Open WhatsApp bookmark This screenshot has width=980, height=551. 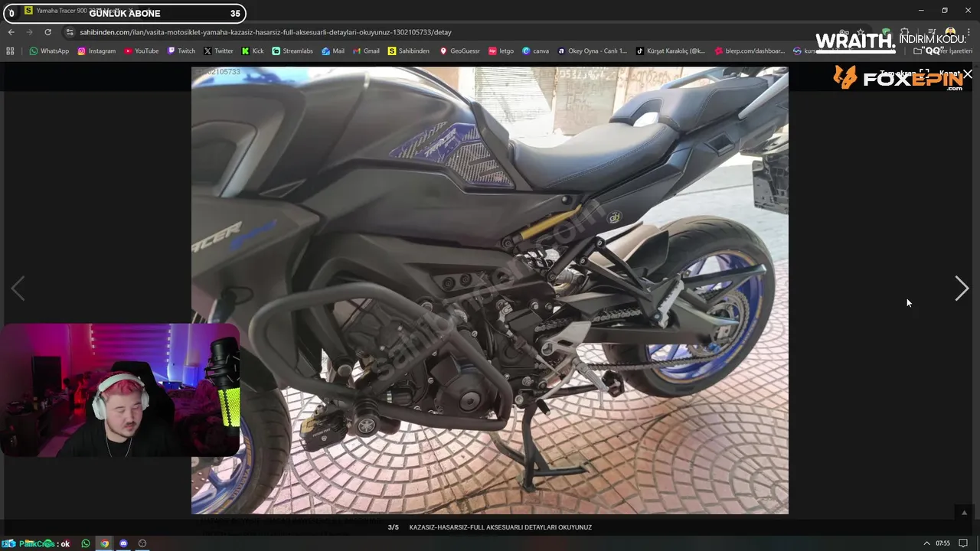pos(49,51)
